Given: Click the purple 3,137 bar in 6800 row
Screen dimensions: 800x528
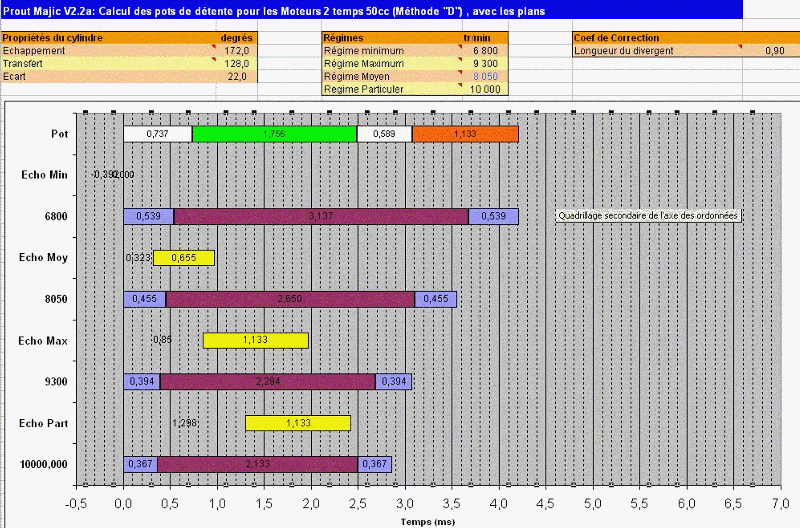Looking at the screenshot, I should click(320, 216).
